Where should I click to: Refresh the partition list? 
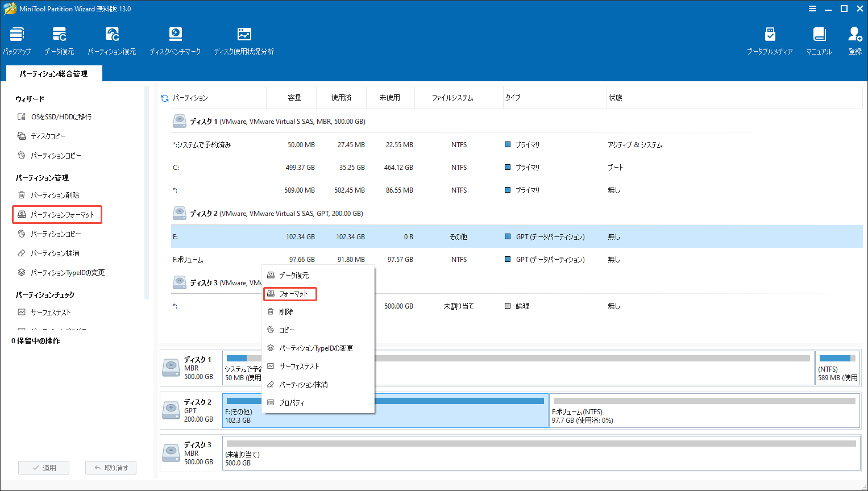tap(164, 97)
